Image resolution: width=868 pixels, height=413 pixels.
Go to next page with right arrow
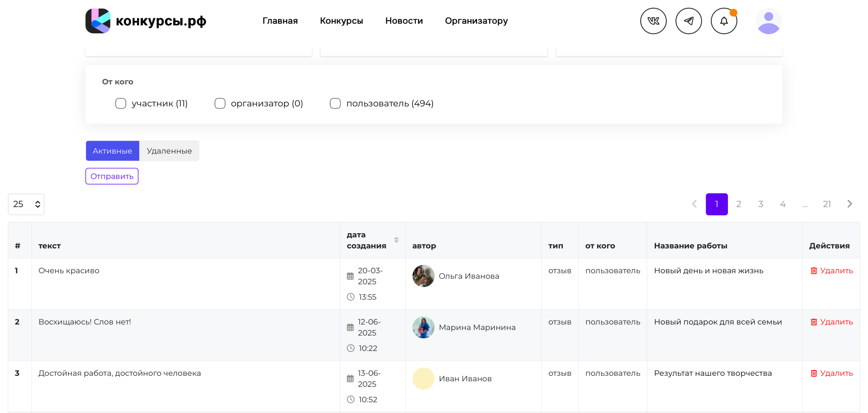pyautogui.click(x=850, y=204)
